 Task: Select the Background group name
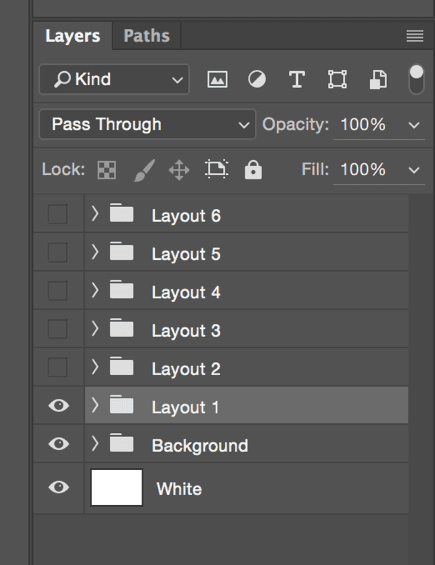(x=200, y=446)
